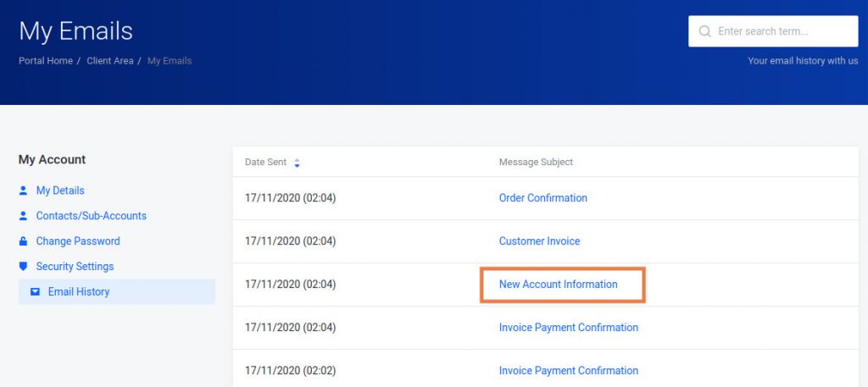Click the My Emails breadcrumb text
Viewport: 868px width, 387px height.
click(170, 61)
